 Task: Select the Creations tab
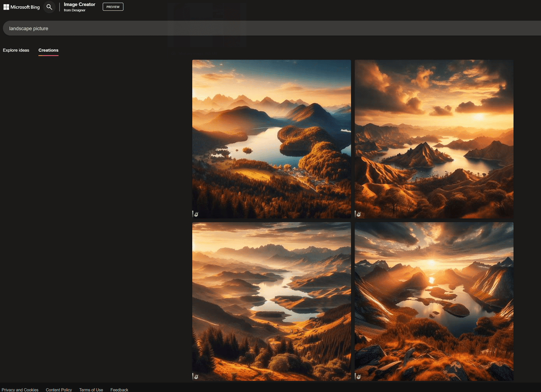(x=48, y=50)
